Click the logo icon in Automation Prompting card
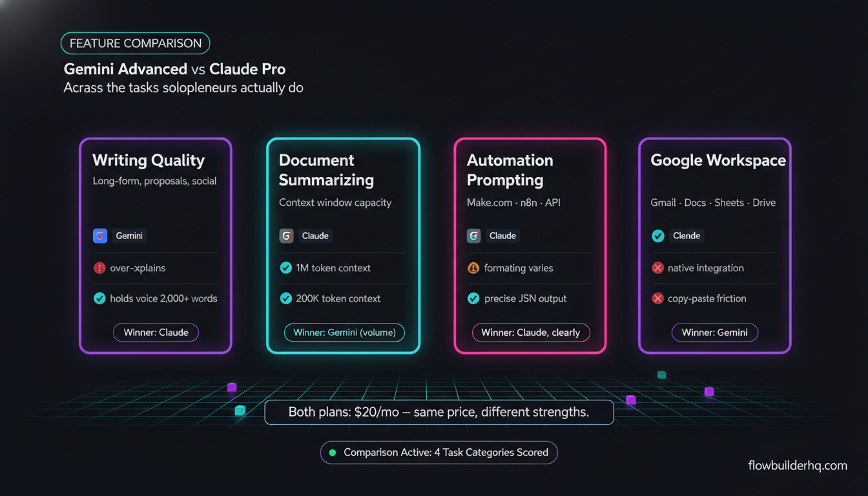Viewport: 868px width, 496px height. (473, 236)
